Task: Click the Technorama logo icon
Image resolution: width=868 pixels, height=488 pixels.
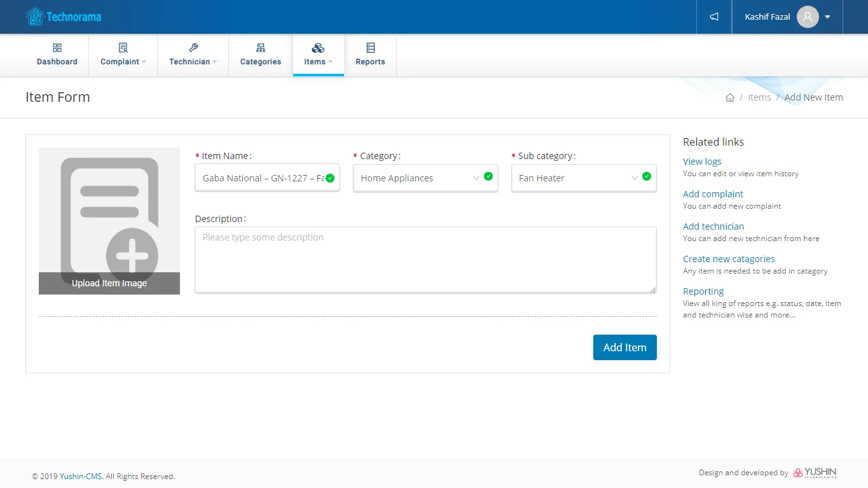Action: point(35,17)
